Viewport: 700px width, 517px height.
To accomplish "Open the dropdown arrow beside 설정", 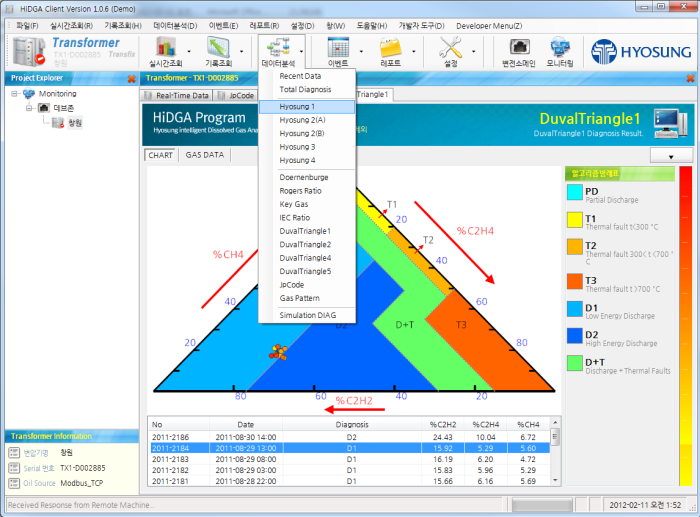I will (x=473, y=51).
